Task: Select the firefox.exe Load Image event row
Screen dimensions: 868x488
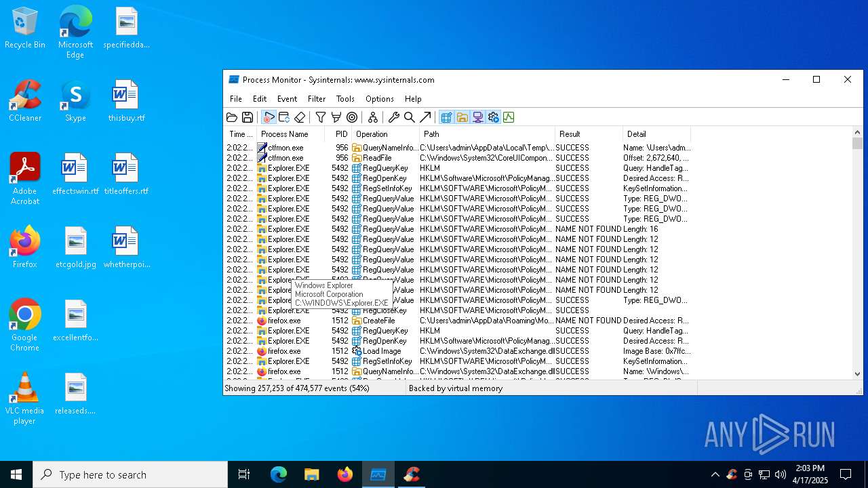Action: (x=458, y=351)
